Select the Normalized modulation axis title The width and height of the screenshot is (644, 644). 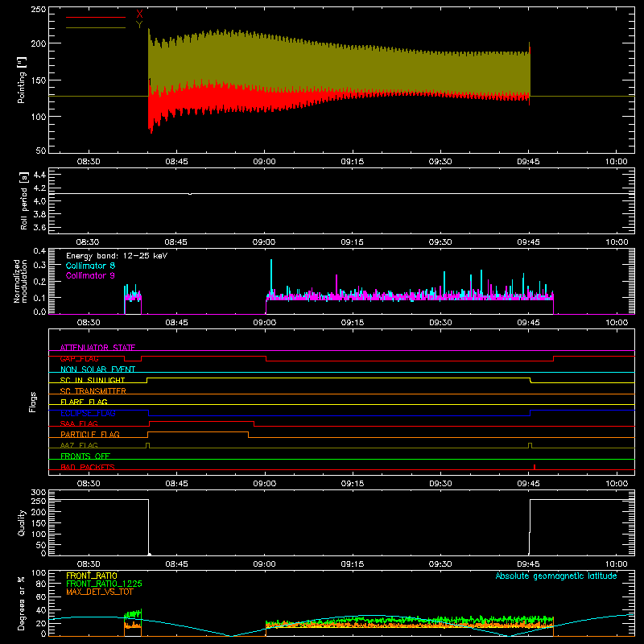point(20,281)
